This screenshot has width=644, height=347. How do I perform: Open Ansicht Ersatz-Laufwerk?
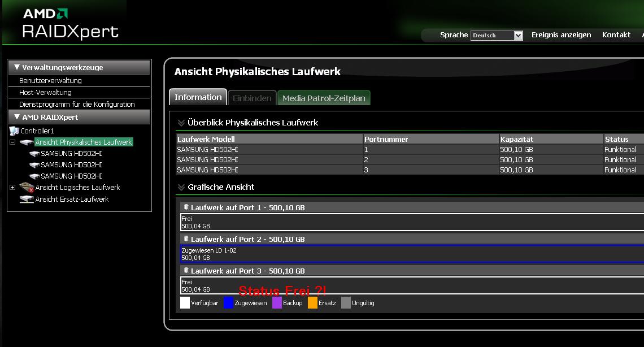pos(72,199)
